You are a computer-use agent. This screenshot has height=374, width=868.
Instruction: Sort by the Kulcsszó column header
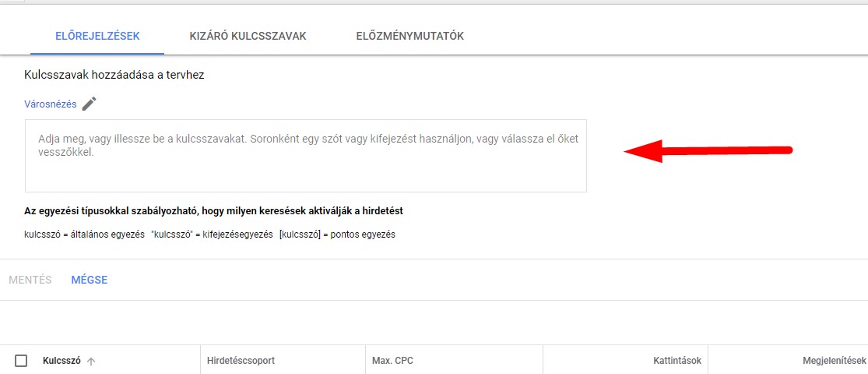pos(61,361)
